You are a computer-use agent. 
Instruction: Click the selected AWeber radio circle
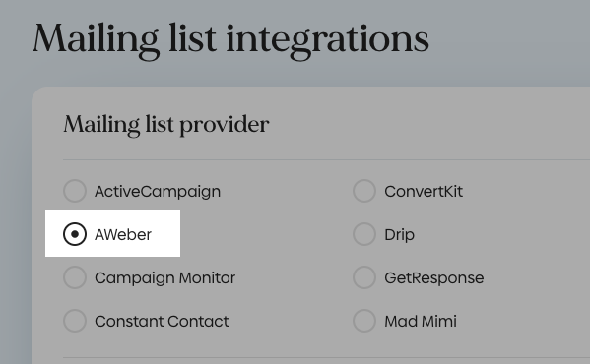[75, 234]
